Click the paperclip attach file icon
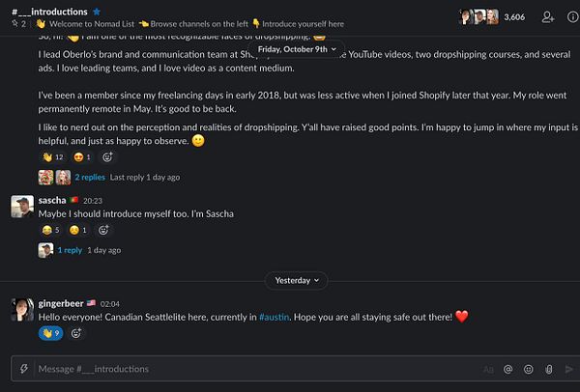 point(548,369)
